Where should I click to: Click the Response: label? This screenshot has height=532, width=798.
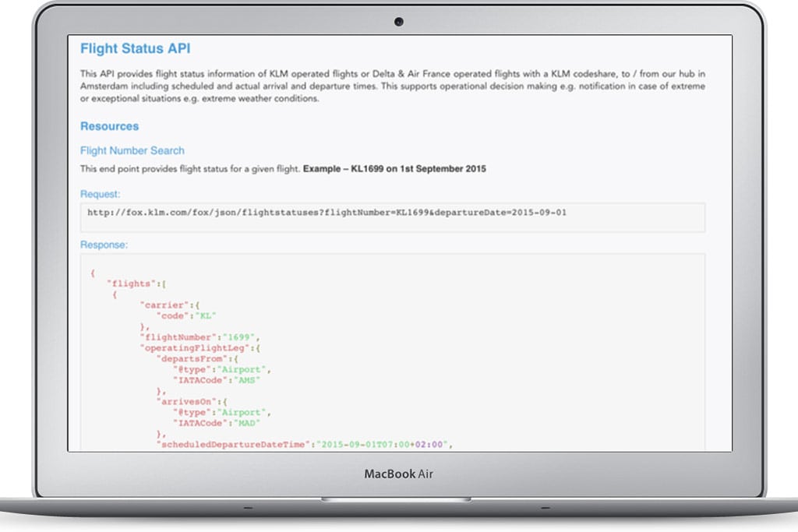104,245
